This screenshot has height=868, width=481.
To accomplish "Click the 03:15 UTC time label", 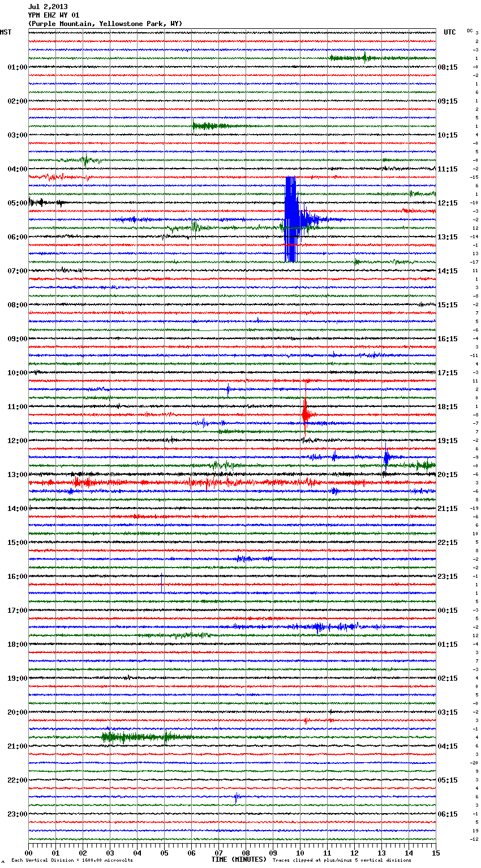I will pyautogui.click(x=448, y=712).
